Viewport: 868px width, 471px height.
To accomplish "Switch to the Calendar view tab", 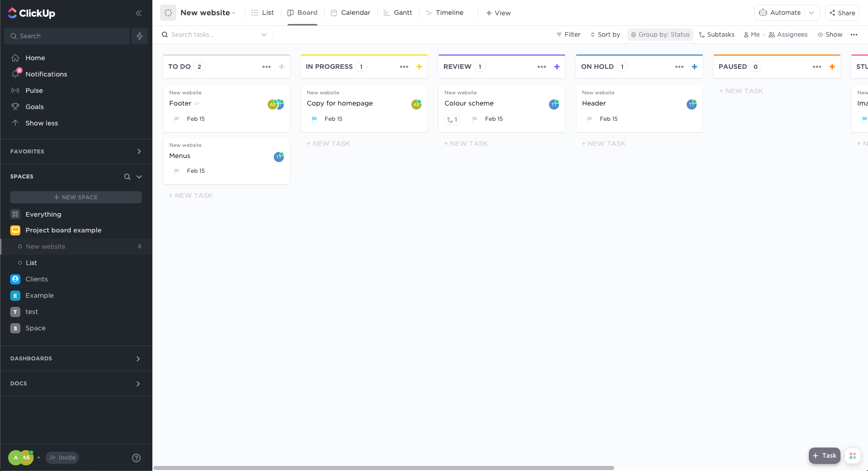I will [351, 13].
